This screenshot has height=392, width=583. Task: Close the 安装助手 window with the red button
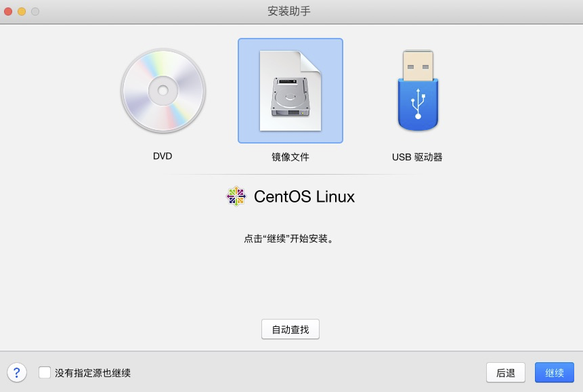click(8, 12)
